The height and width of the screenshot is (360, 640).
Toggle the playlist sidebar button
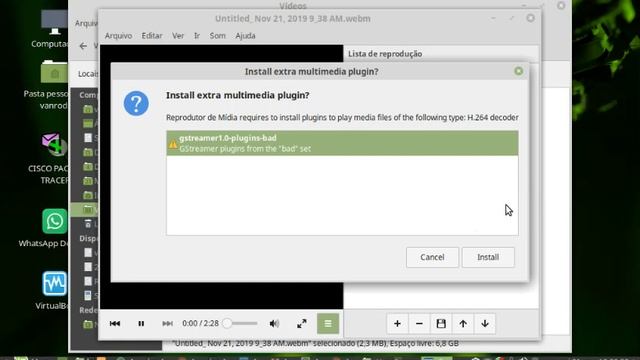point(328,324)
